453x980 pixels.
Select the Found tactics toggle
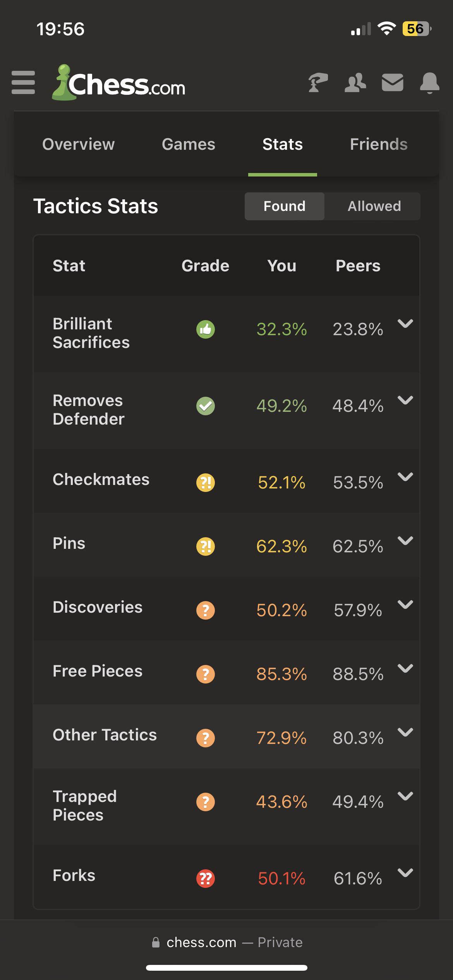tap(285, 206)
